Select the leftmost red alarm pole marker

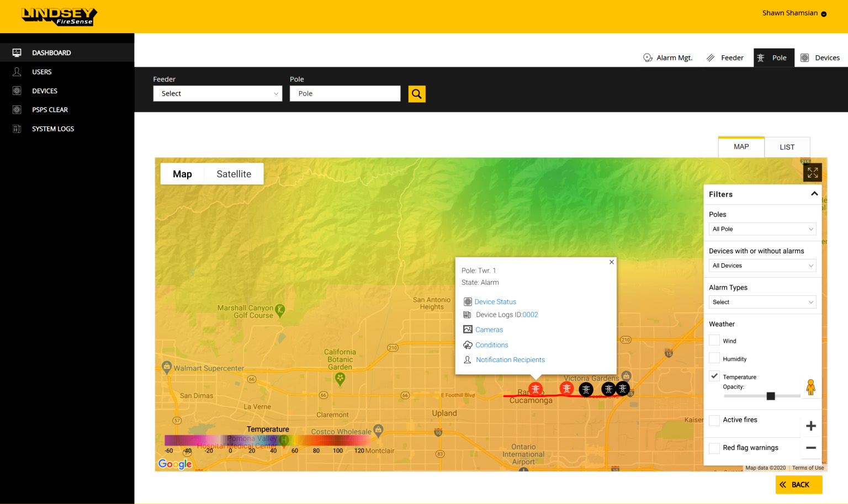535,389
